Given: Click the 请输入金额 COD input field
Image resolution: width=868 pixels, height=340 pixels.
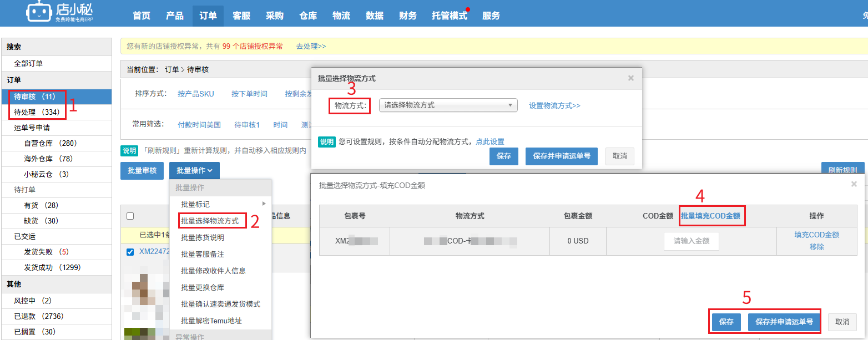Looking at the screenshot, I should click(x=691, y=241).
